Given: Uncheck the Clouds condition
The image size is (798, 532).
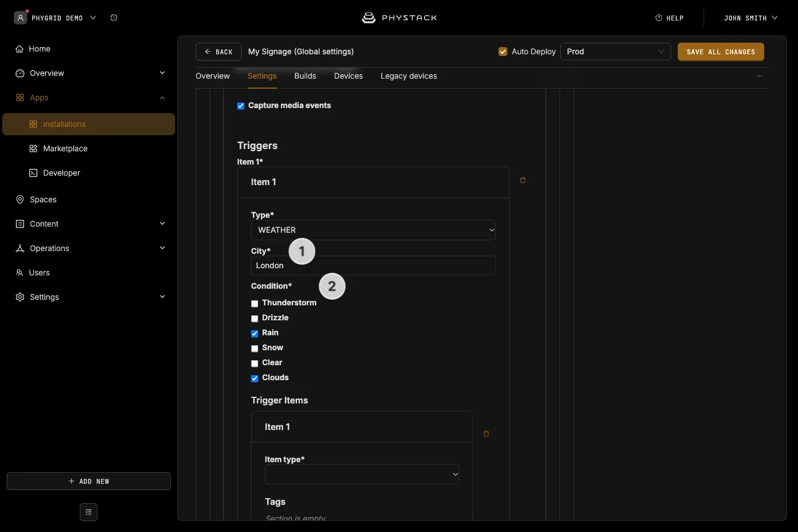Looking at the screenshot, I should [x=254, y=378].
